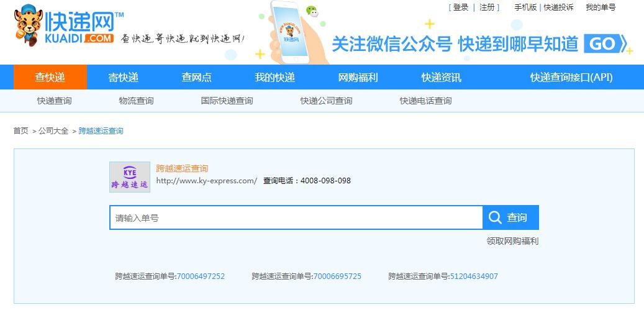Click sample tracking number 51204634907

coord(474,276)
